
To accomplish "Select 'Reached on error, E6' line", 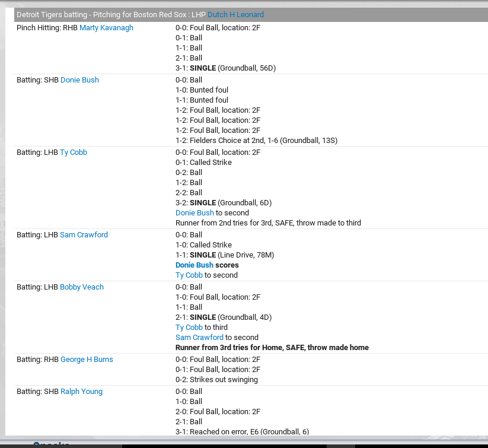I will [242, 432].
